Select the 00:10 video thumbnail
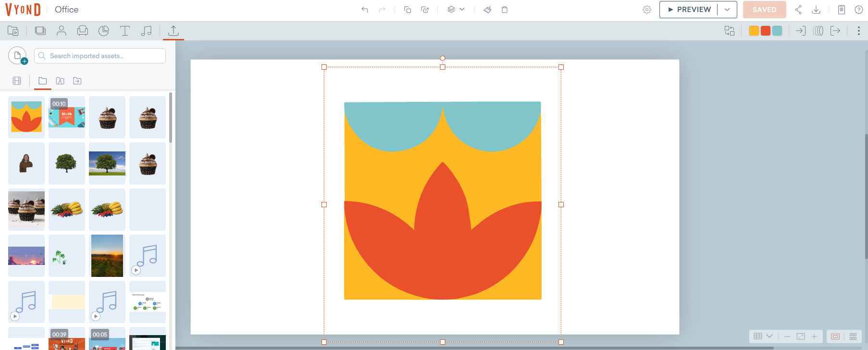868x350 pixels. click(x=67, y=117)
